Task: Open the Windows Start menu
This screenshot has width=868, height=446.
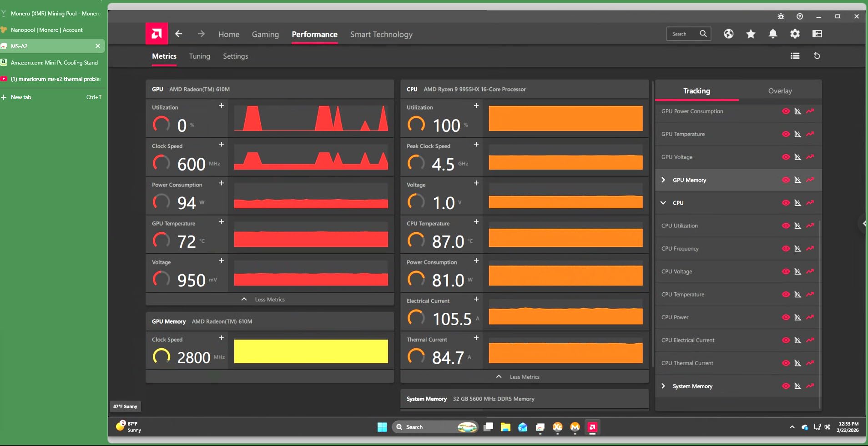Action: (x=382, y=427)
